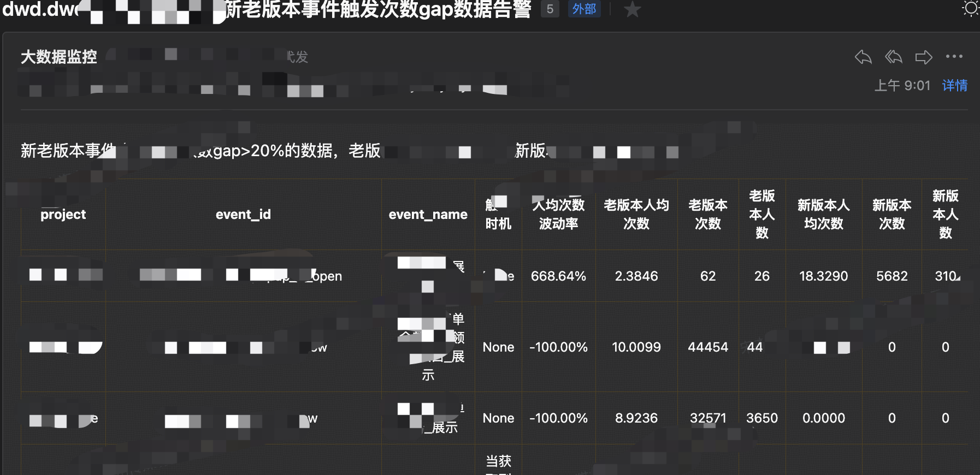Viewport: 980px width, 475px height.
Task: Click the 新版本人数 column header
Action: click(946, 214)
